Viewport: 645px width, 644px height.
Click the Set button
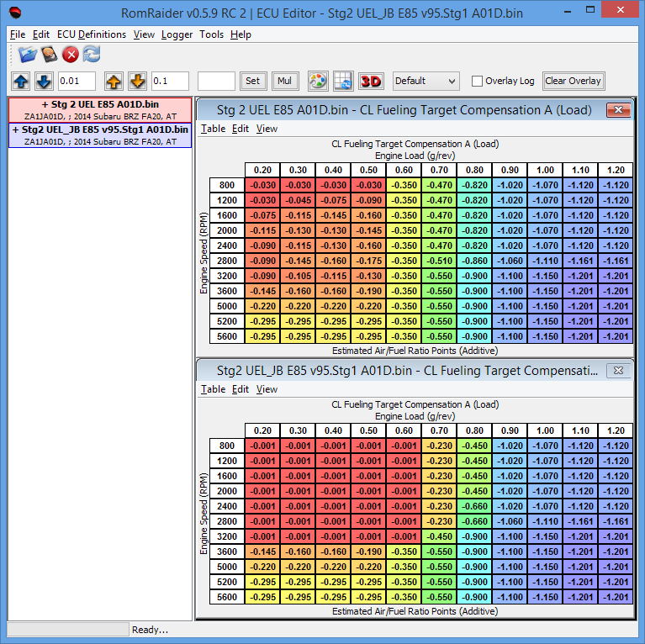click(x=252, y=82)
